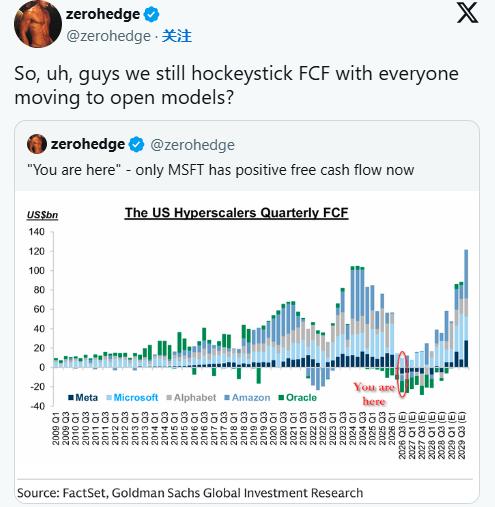Click the quoted tweet's verified badge
The image size is (495, 507).
[x=136, y=145]
